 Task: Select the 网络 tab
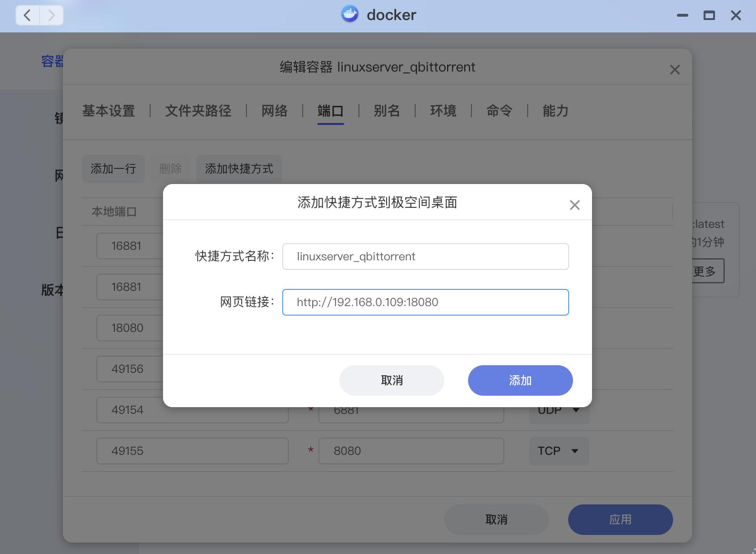(x=275, y=111)
